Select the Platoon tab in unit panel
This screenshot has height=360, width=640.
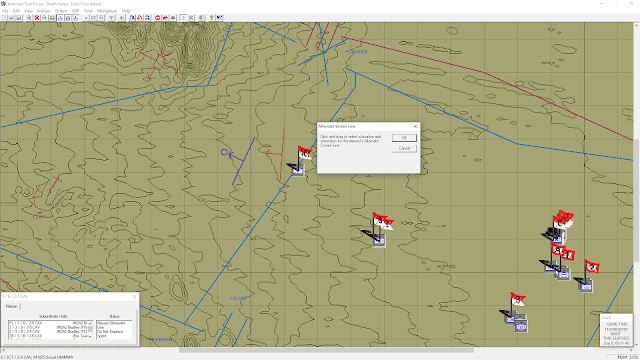point(12,306)
